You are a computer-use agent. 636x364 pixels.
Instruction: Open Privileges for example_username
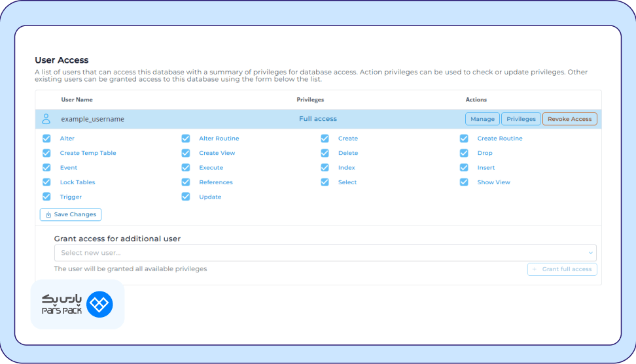point(521,119)
